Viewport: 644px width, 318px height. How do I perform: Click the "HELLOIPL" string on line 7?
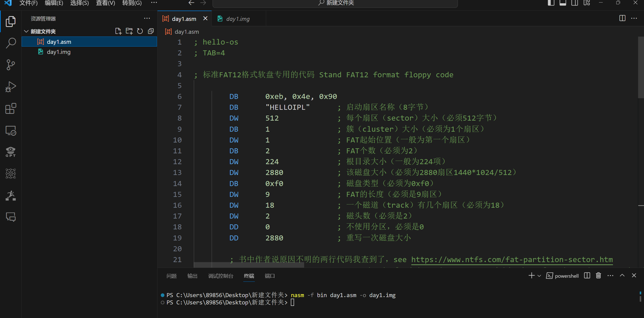click(288, 107)
